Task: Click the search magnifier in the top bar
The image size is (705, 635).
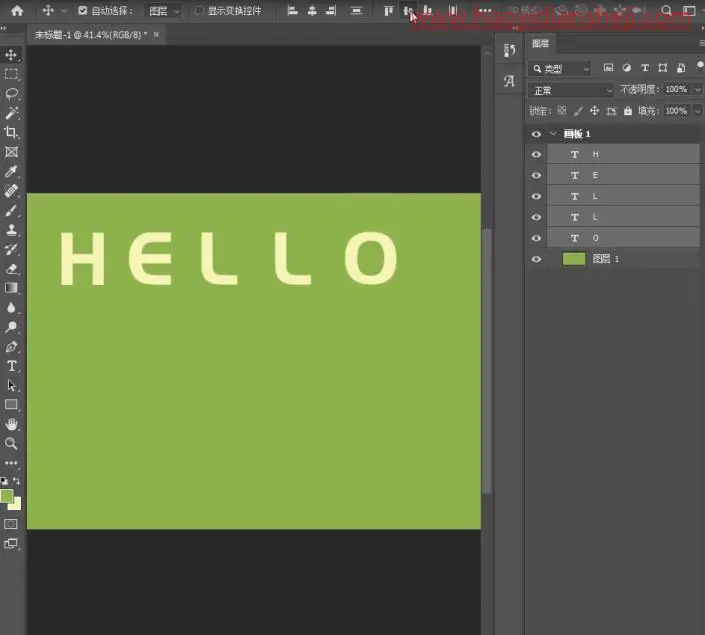Action: click(x=667, y=10)
